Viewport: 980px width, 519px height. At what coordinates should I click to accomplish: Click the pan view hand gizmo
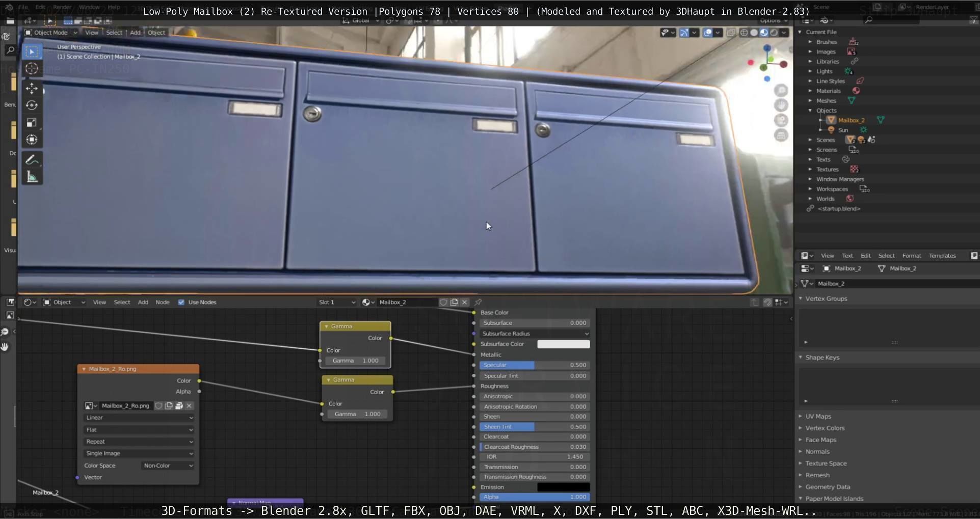781,105
